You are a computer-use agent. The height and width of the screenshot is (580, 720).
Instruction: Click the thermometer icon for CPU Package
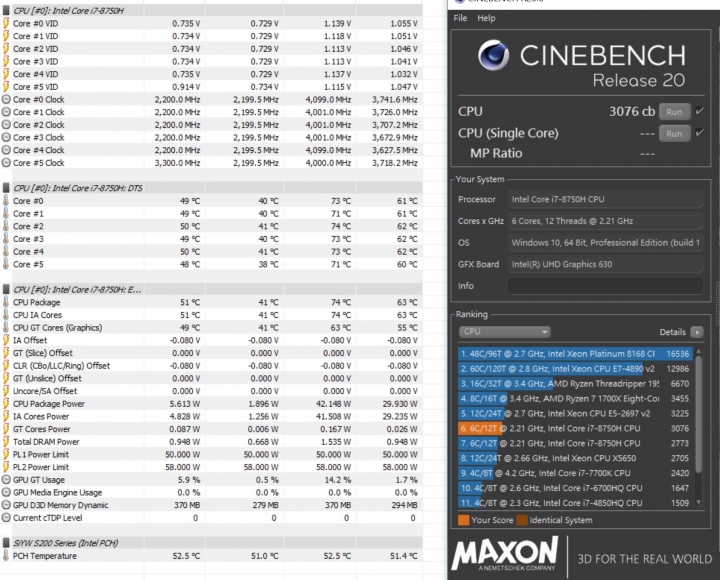click(x=6, y=302)
